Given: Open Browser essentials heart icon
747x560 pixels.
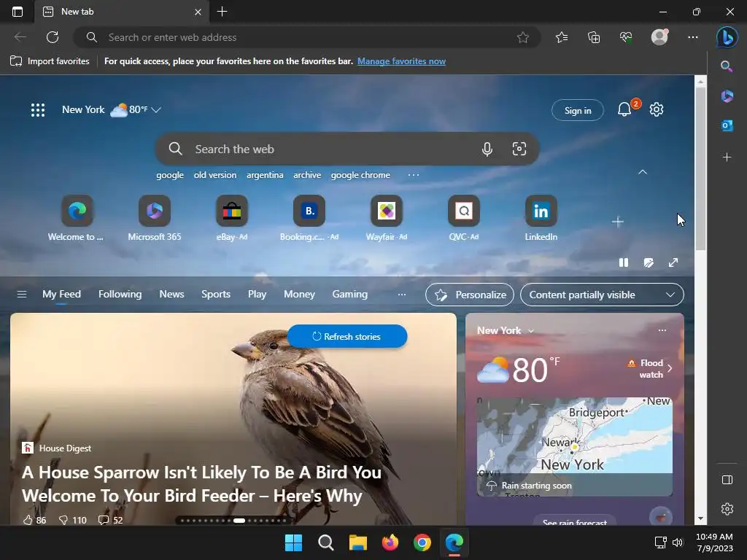Looking at the screenshot, I should [x=626, y=37].
